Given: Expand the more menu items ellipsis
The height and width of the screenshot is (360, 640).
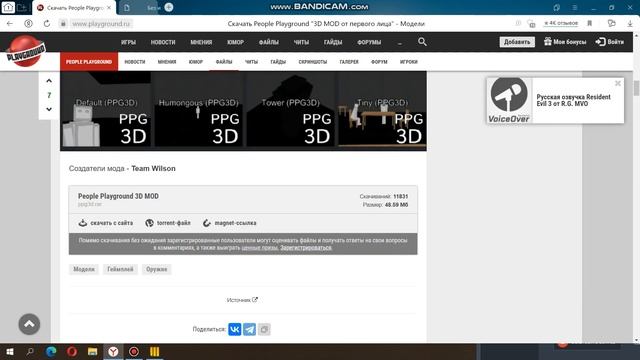Looking at the screenshot, I should [400, 42].
